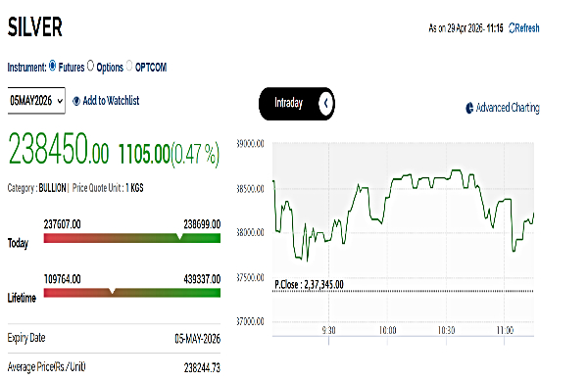Click the chevron arrow on Intraday toggle
The image size is (588, 380).
click(326, 103)
